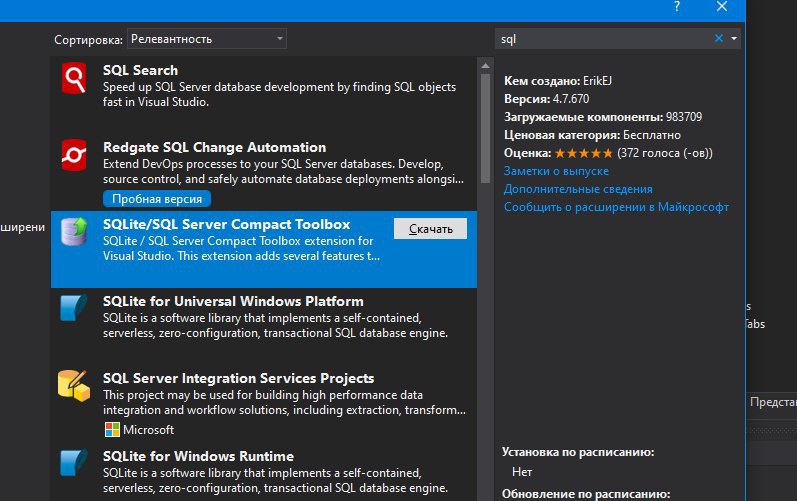
Task: Click the Установка по расписанию label
Action: (x=578, y=452)
